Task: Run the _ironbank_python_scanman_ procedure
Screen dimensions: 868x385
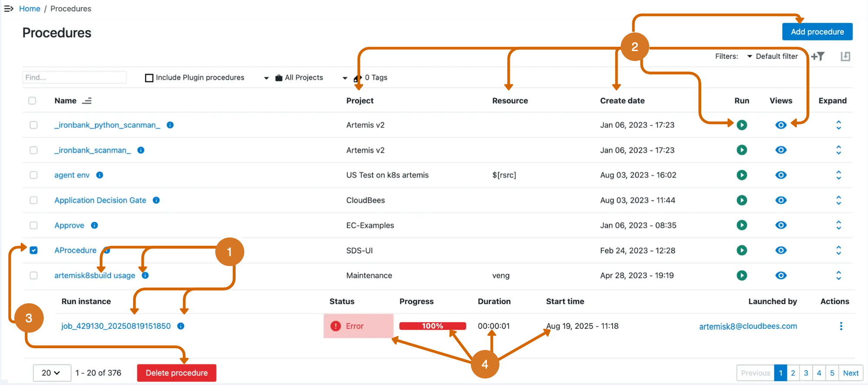Action: tap(742, 125)
